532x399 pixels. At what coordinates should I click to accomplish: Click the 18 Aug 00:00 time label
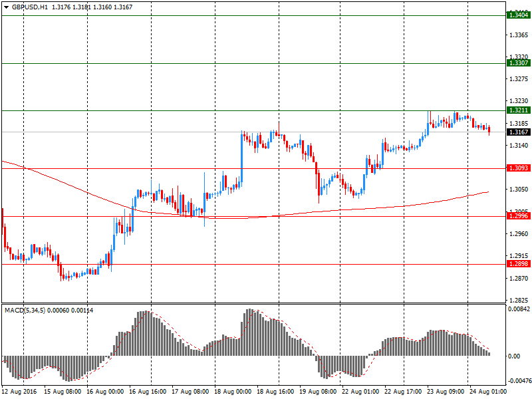[233, 392]
